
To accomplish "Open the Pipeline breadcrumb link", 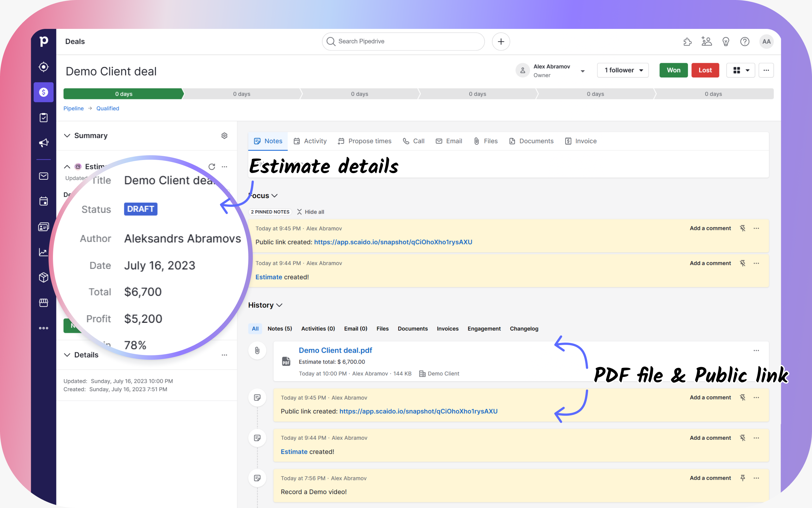I will tap(74, 108).
